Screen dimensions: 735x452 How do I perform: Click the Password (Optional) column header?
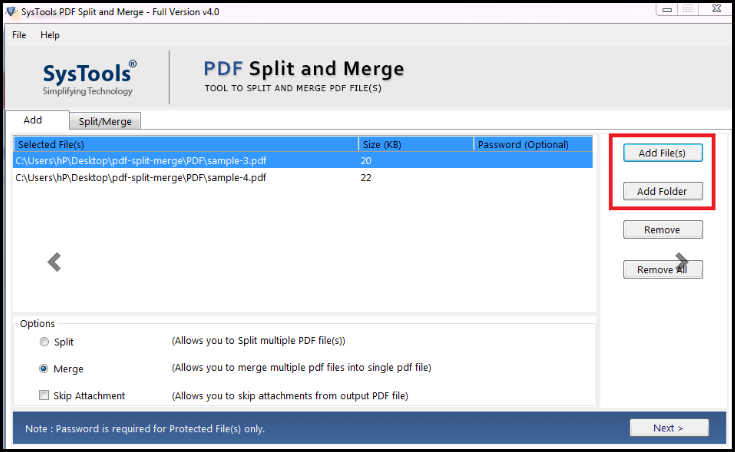533,144
